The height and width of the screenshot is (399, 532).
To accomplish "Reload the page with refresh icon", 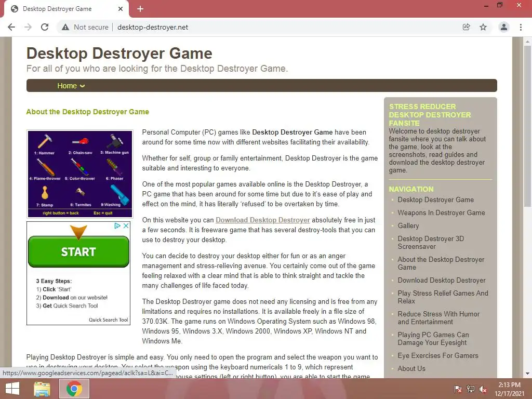I will tap(45, 27).
